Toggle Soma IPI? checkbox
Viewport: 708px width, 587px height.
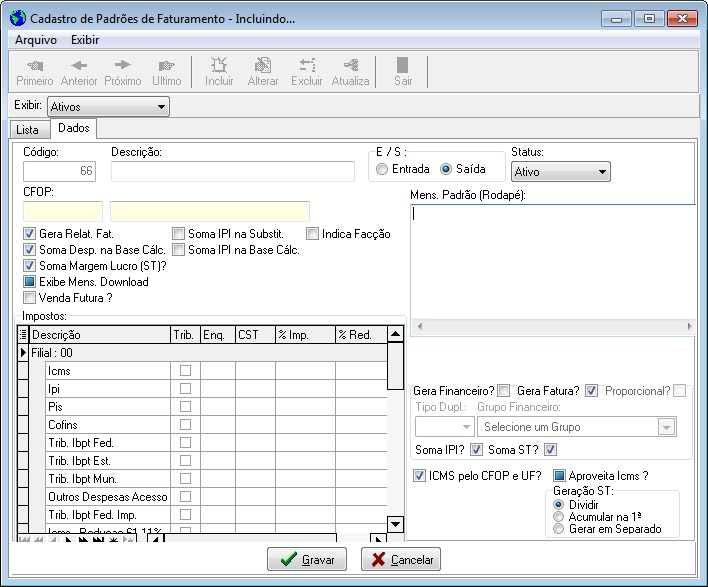point(476,450)
